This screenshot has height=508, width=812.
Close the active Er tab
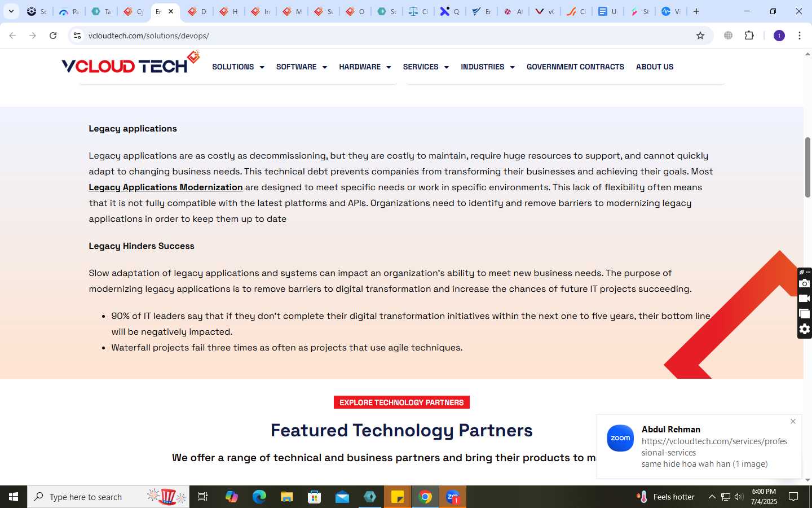click(171, 11)
